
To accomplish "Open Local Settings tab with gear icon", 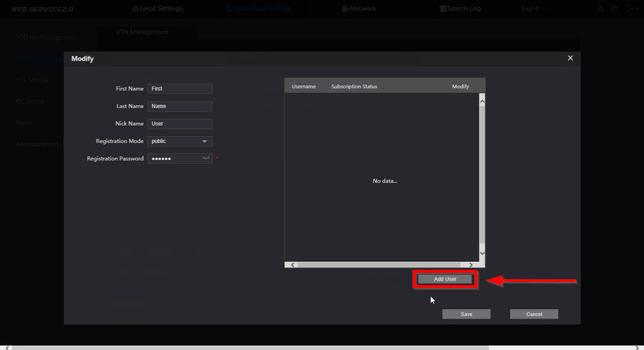I will [157, 8].
